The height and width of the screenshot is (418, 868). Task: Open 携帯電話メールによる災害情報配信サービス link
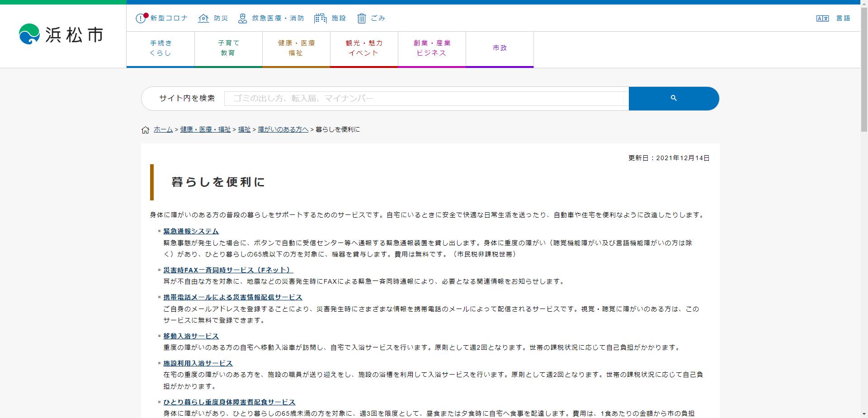click(x=233, y=297)
